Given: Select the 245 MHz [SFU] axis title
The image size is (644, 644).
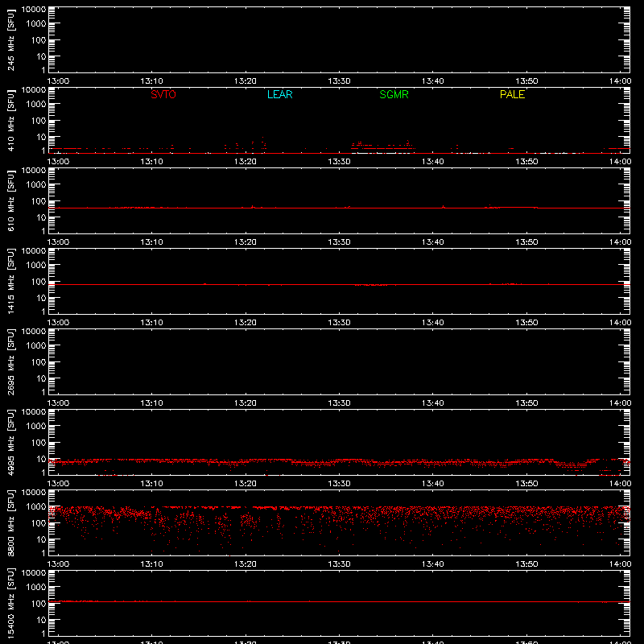Looking at the screenshot, I should 11,40.
